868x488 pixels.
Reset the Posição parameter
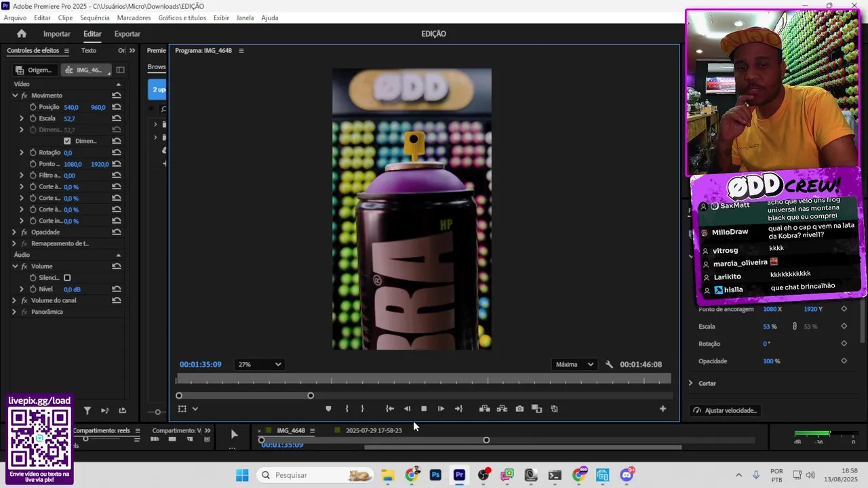(117, 107)
